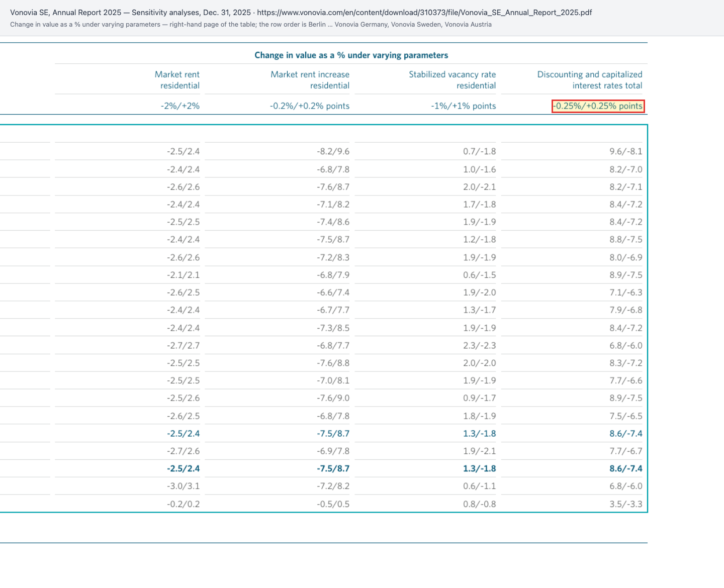
Task: Select the vacancy value 1.9/-2.1
Action: coord(480,451)
